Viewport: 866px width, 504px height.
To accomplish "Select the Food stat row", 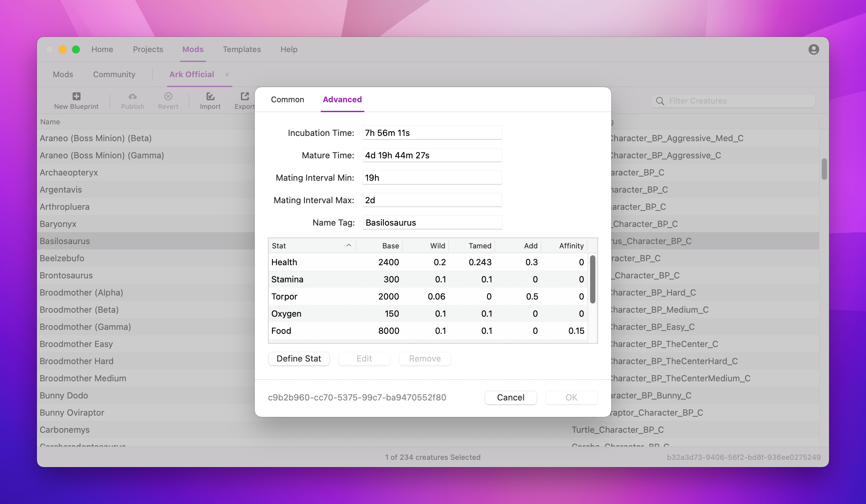I will coord(428,331).
